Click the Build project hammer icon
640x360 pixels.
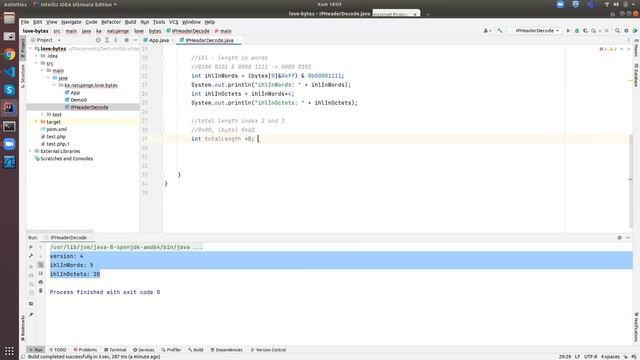pos(500,31)
